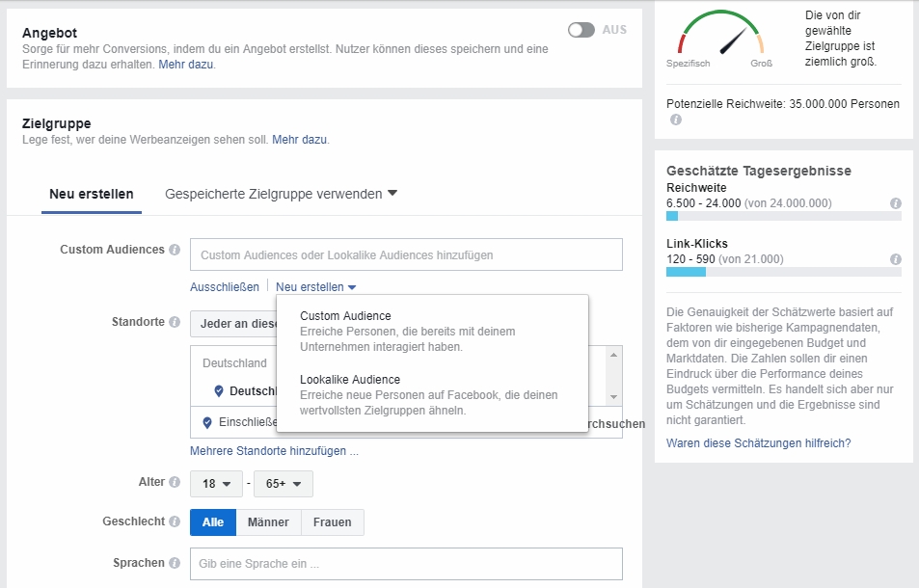Select Männer gender option
Viewport: 919px width, 588px height.
tap(268, 522)
